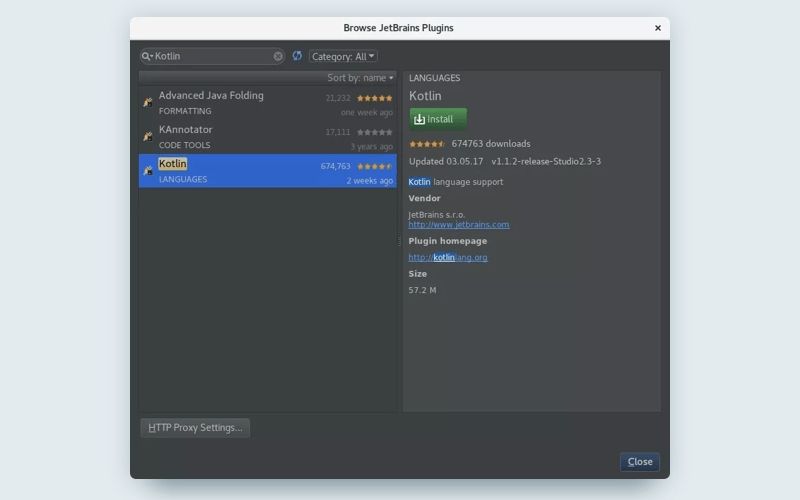
Task: Click star rating of KAnnotator row
Action: coord(374,132)
